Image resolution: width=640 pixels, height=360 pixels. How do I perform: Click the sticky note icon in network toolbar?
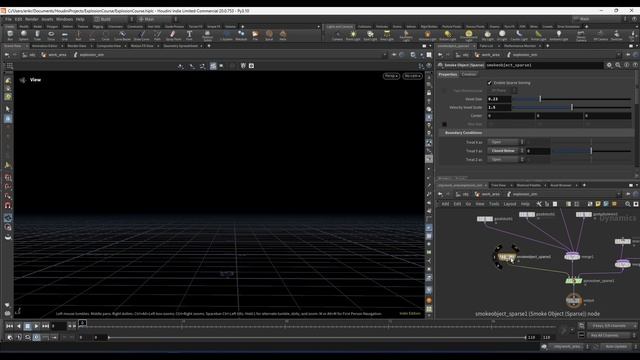(598, 204)
